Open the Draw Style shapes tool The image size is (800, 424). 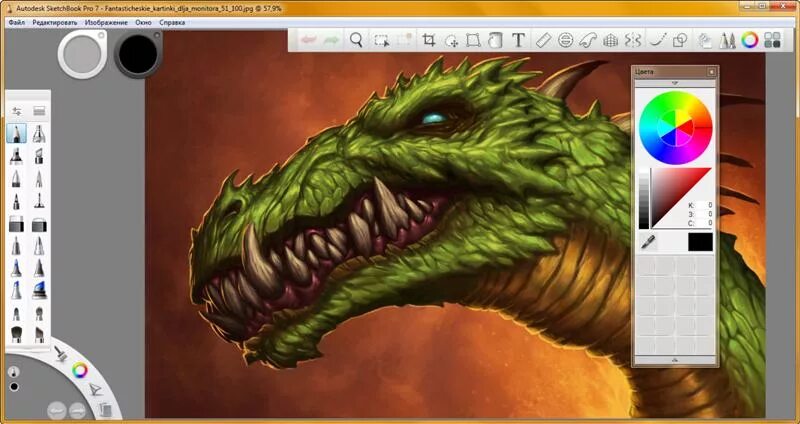(680, 40)
